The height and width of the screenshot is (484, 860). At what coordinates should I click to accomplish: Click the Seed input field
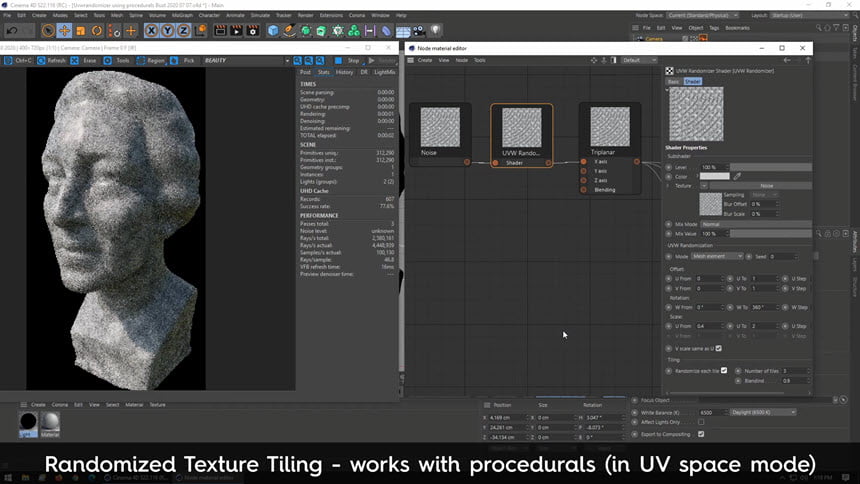(782, 256)
